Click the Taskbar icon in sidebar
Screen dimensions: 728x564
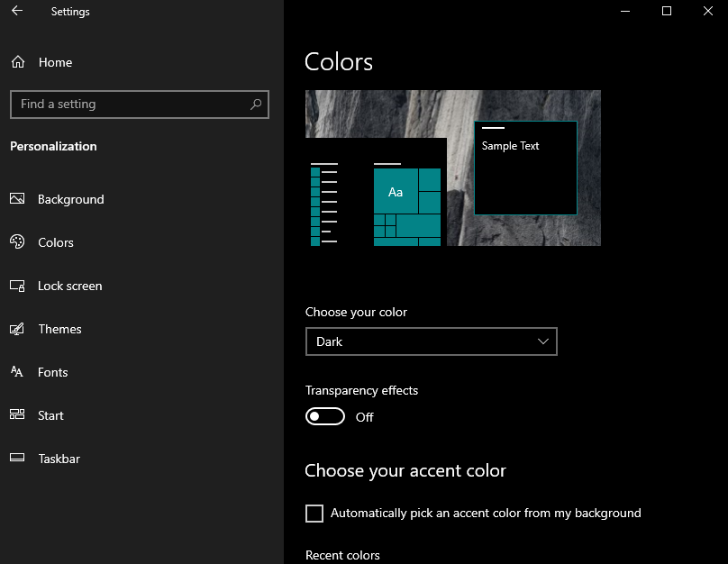point(17,458)
